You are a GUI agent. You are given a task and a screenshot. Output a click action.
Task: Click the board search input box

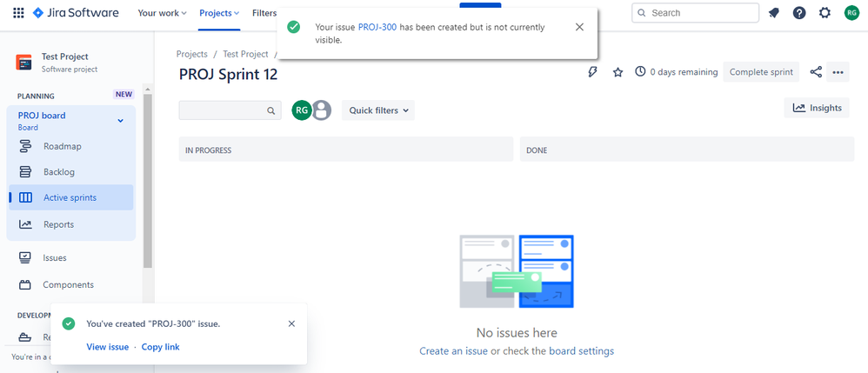[230, 110]
